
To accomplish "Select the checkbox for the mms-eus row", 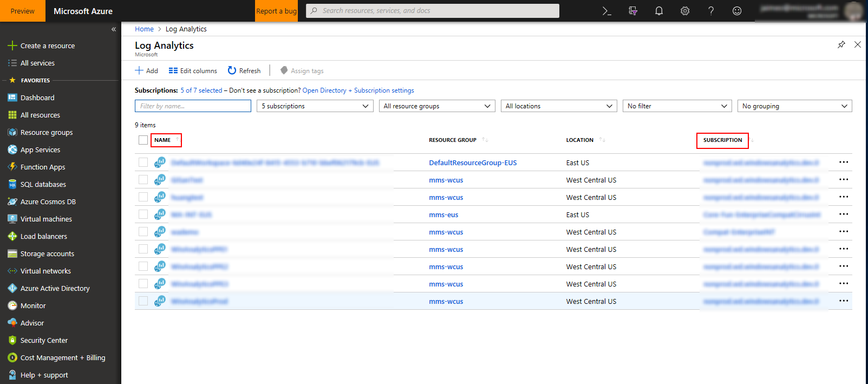I will (x=143, y=214).
